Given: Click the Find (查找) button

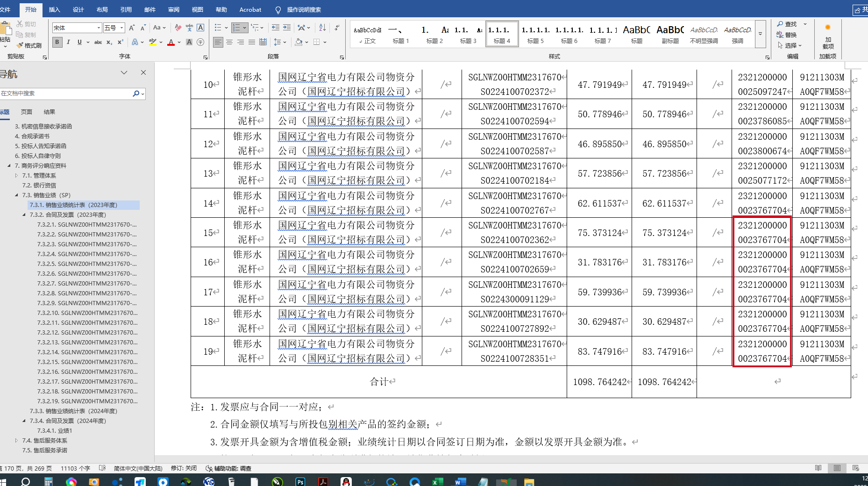Looking at the screenshot, I should coord(787,24).
